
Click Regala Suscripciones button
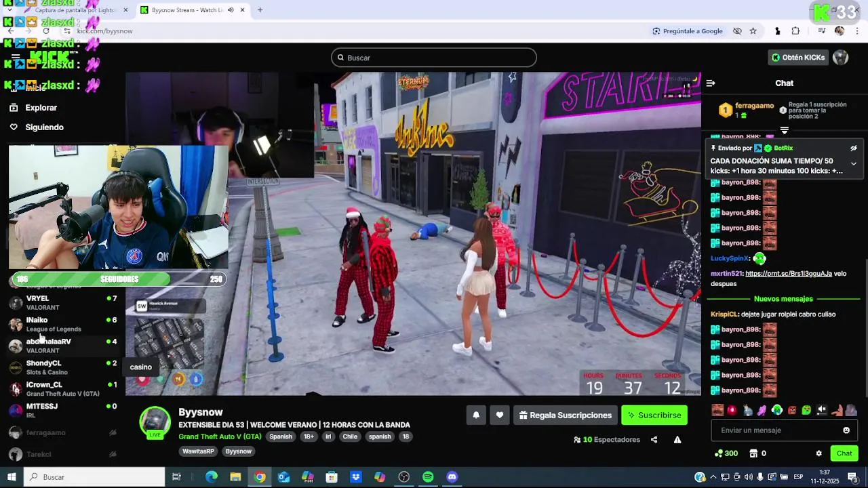point(565,415)
